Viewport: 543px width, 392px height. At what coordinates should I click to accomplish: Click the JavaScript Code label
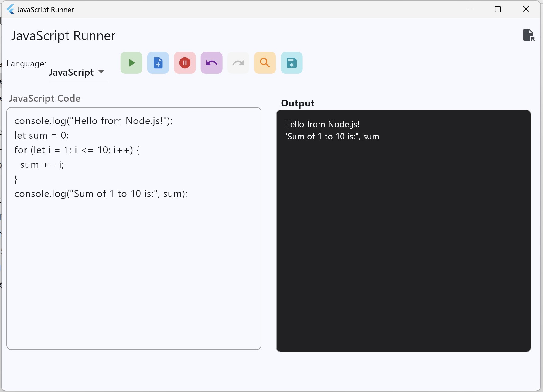tap(45, 98)
